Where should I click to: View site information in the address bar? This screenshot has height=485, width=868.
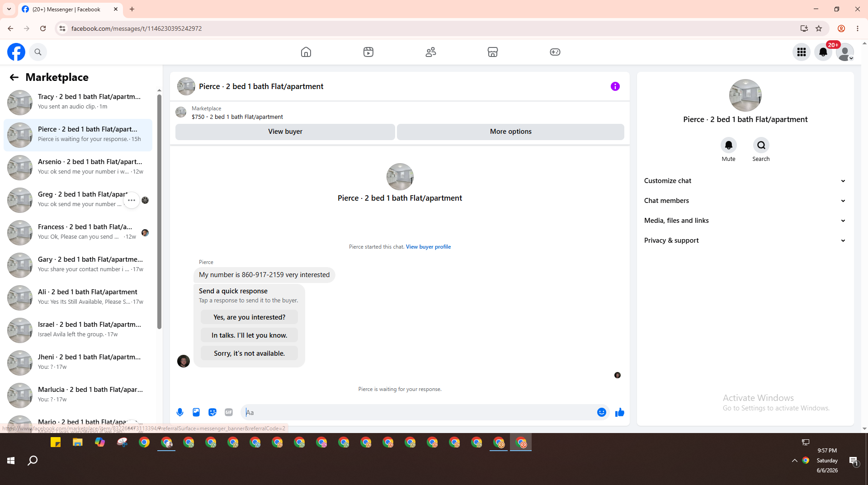(62, 28)
